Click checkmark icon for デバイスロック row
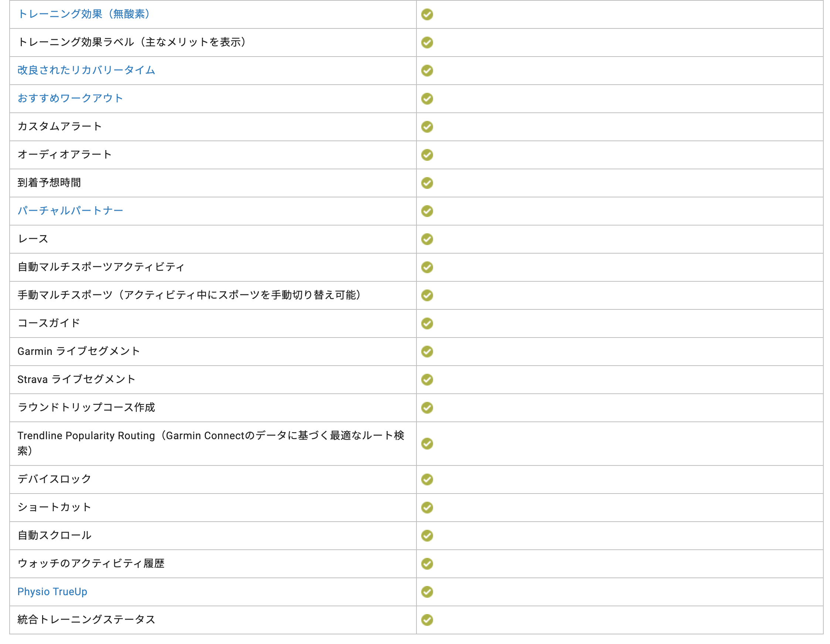 click(427, 480)
